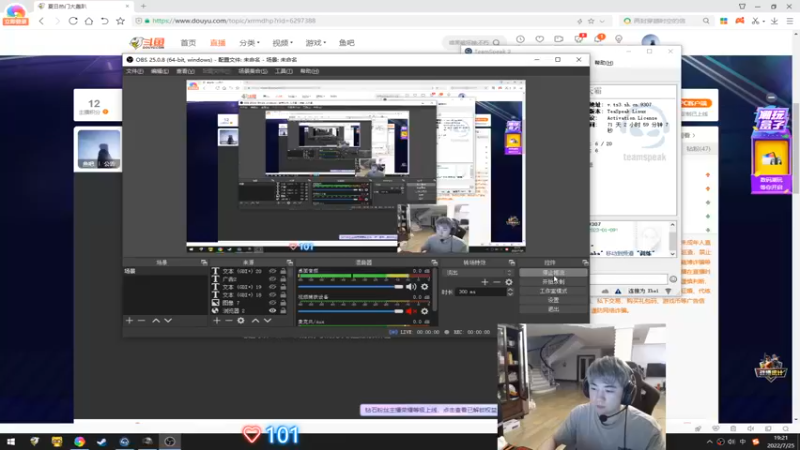Add a scene with the Scenes plus icon
Viewport: 800px width, 450px height.
click(x=129, y=320)
